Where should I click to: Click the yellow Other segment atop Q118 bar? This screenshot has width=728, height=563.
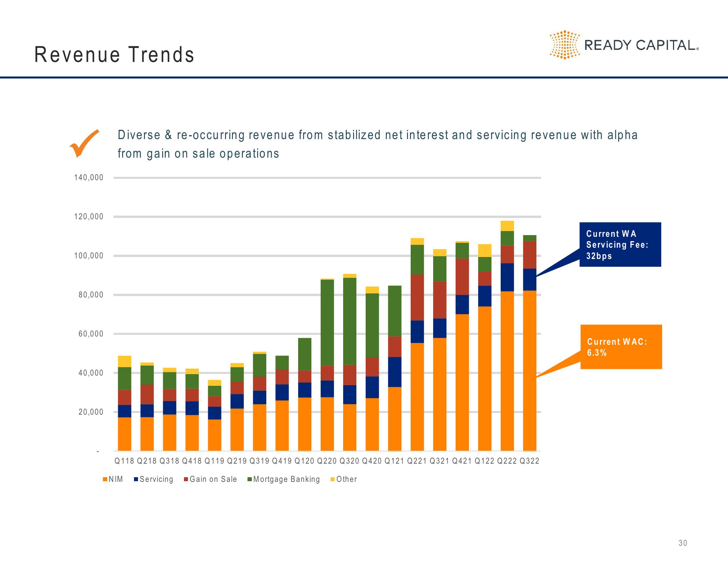coord(124,362)
